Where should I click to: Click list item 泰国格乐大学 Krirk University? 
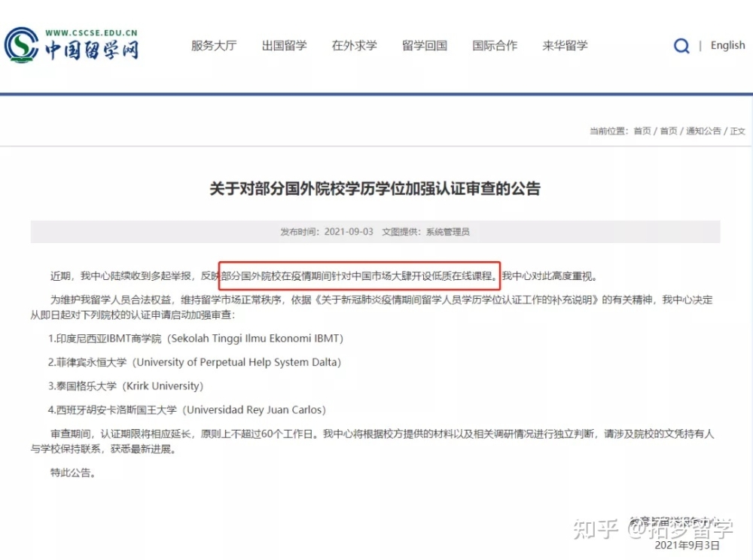tap(125, 386)
